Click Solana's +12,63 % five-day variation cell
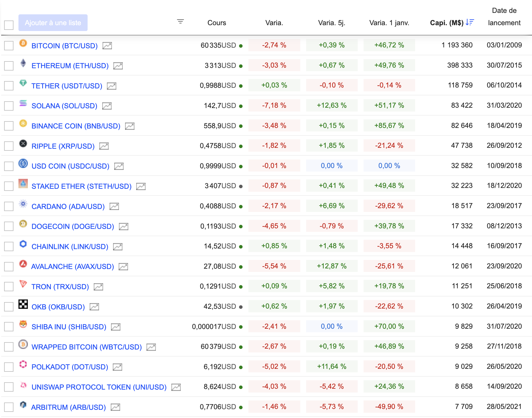Image resolution: width=532 pixels, height=418 pixels. coord(332,105)
